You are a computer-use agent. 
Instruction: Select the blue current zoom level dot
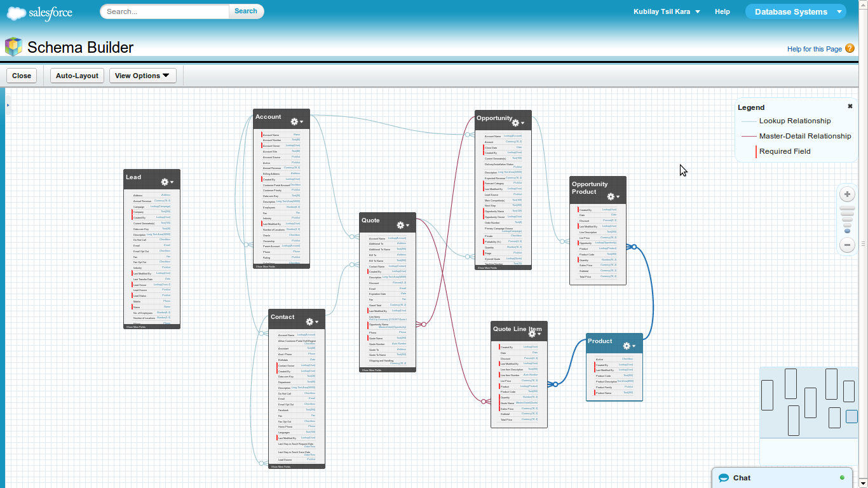tap(847, 231)
